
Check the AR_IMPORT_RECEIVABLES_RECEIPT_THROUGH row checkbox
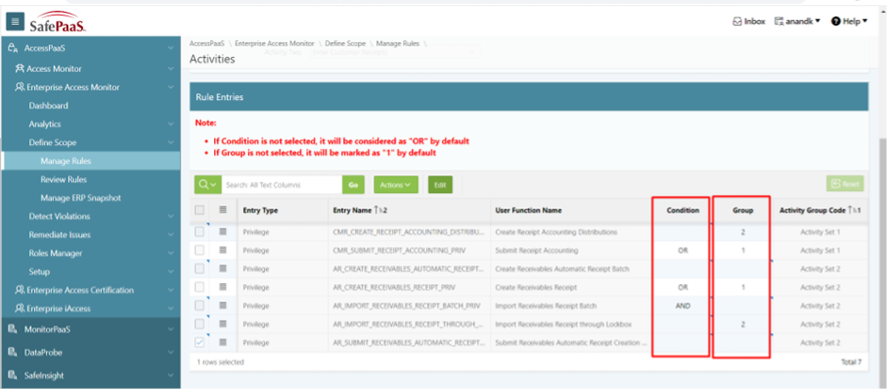[200, 324]
